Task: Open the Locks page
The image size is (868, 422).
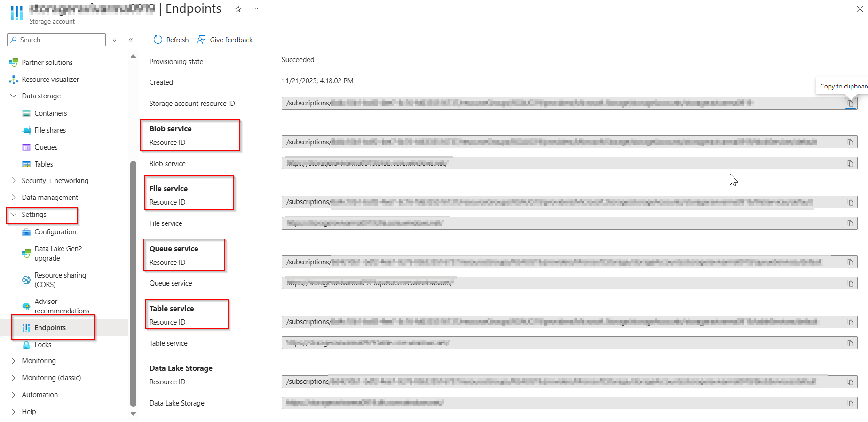Action: click(43, 345)
